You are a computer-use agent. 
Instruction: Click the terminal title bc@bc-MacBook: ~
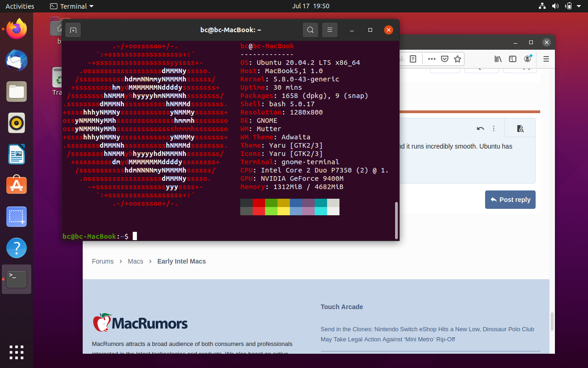(231, 30)
